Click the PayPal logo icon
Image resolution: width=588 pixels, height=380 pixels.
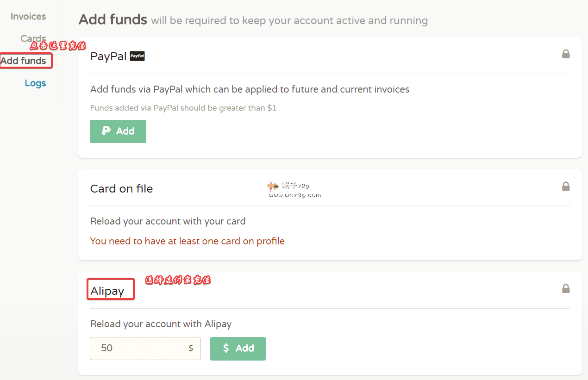(137, 56)
